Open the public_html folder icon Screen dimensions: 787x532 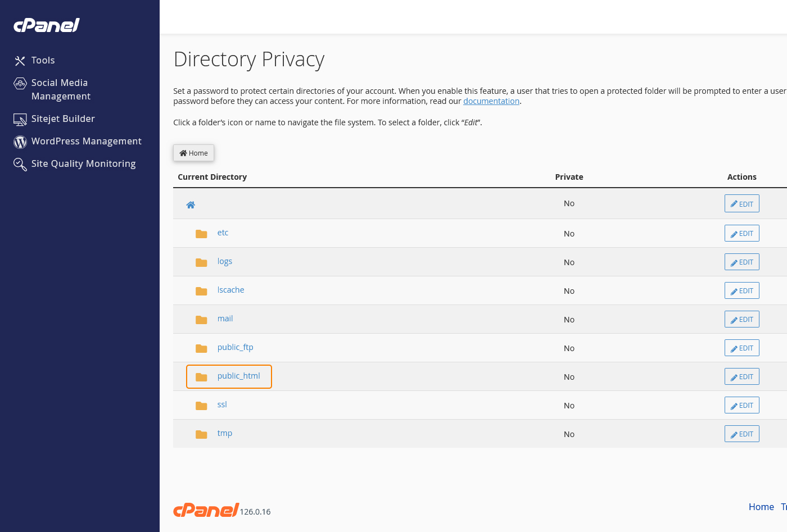pos(201,377)
